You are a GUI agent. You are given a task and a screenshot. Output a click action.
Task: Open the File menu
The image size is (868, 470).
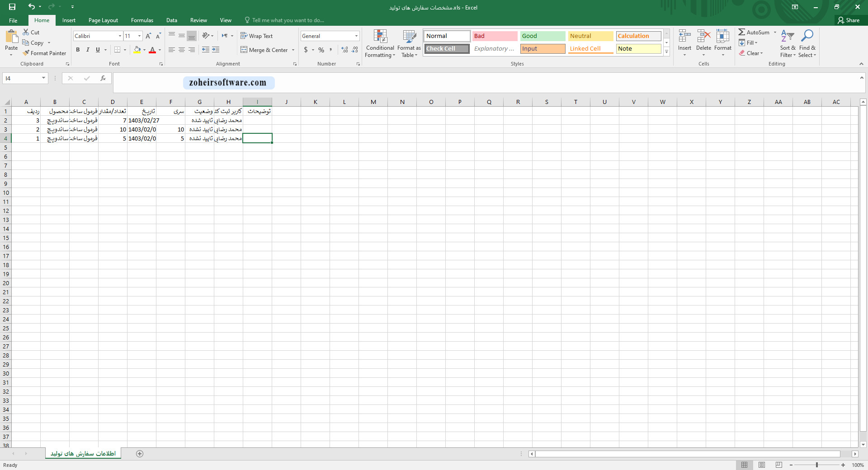[13, 20]
